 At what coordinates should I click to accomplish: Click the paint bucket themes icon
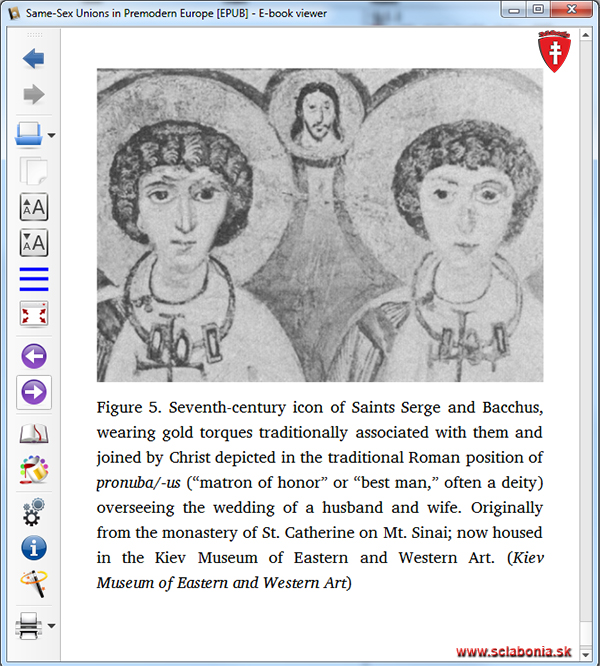point(34,469)
